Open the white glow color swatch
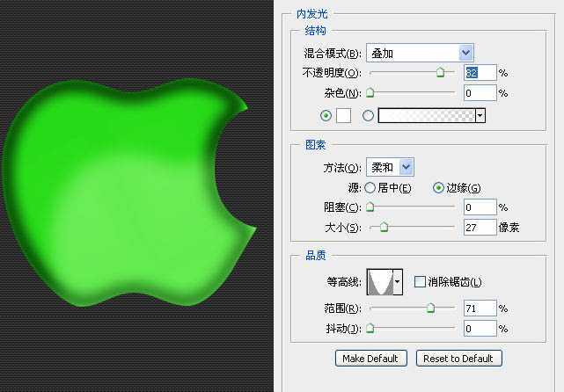The image size is (564, 392). (343, 116)
